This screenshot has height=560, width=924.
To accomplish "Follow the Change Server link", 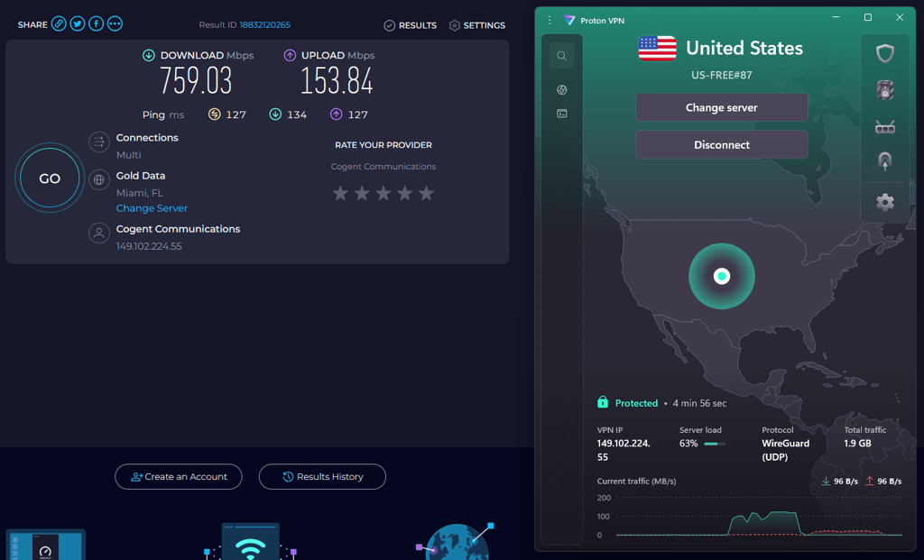I will click(152, 208).
